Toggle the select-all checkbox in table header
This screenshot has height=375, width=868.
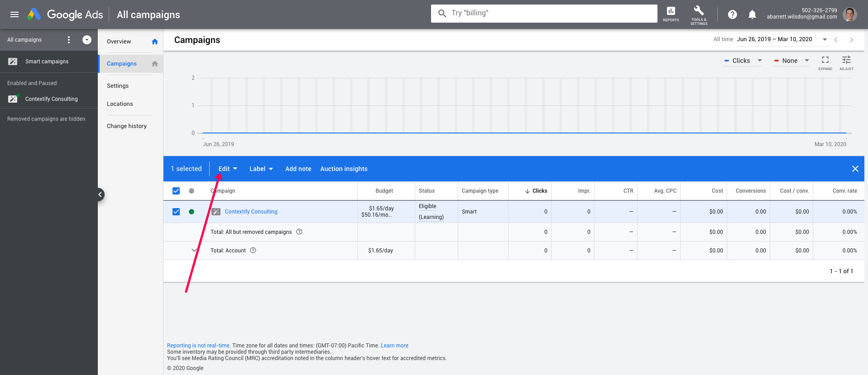[x=176, y=191]
